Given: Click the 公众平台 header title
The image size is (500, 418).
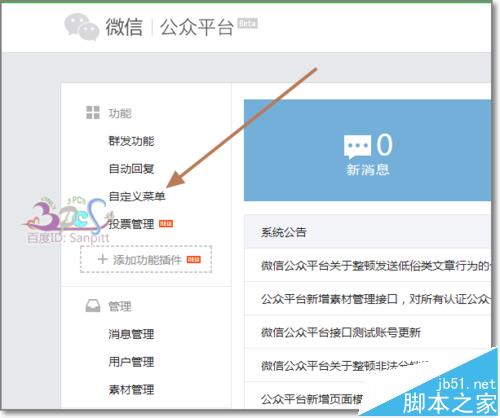Looking at the screenshot, I should click(x=196, y=27).
